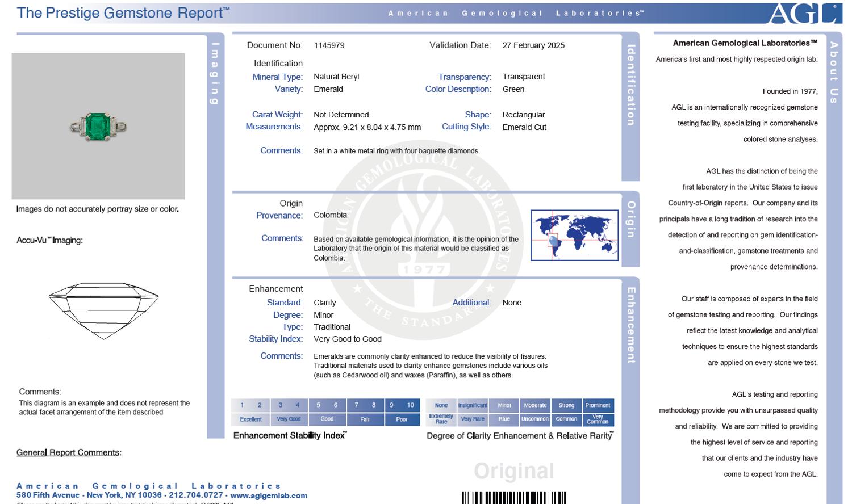Click the vertical Imaging section label
The width and height of the screenshot is (852, 504).
click(x=215, y=73)
